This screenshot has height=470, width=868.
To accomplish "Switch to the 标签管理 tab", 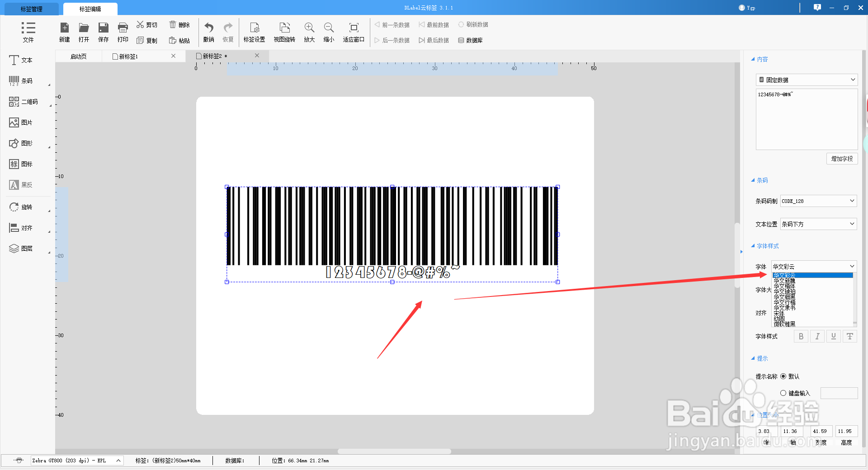I will [31, 9].
